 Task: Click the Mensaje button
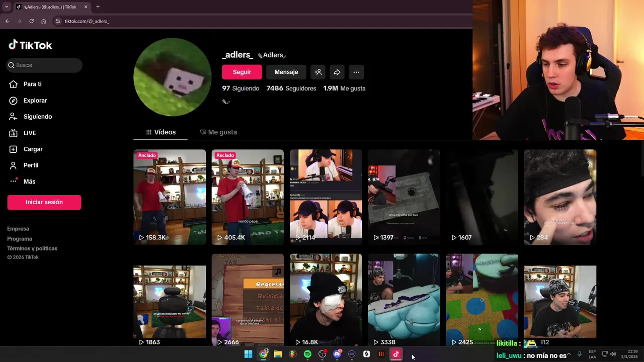(x=286, y=72)
